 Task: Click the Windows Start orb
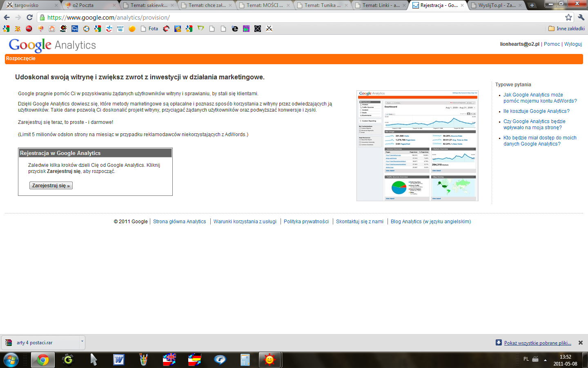point(11,360)
